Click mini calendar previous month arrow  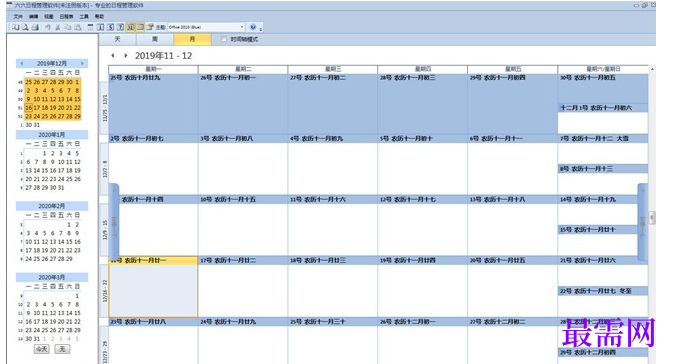click(x=21, y=64)
